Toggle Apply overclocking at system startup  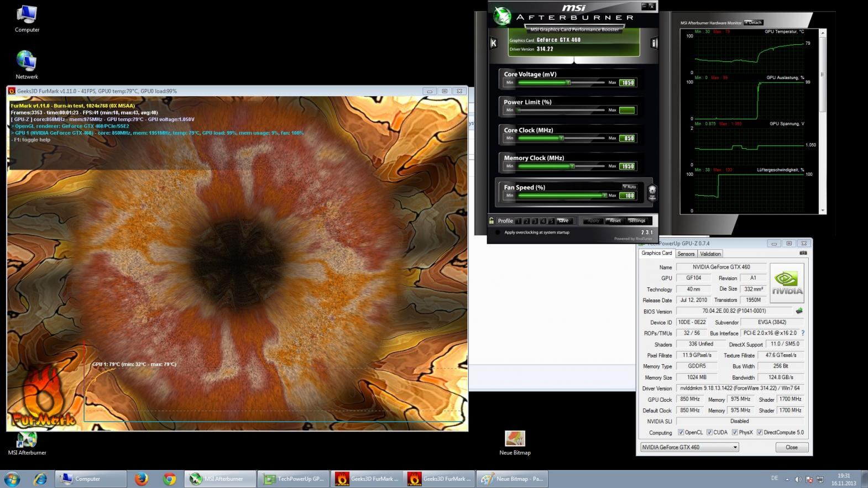[498, 232]
